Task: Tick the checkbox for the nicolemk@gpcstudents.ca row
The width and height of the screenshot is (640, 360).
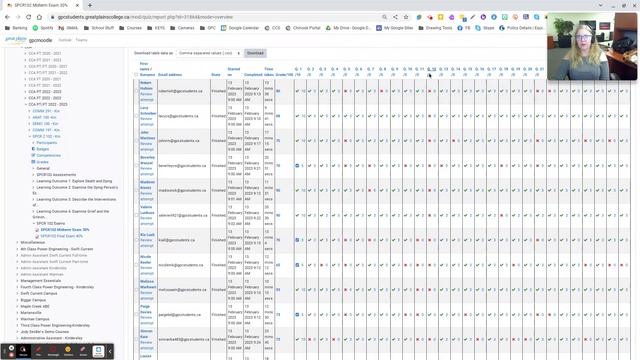Action: pos(136,265)
